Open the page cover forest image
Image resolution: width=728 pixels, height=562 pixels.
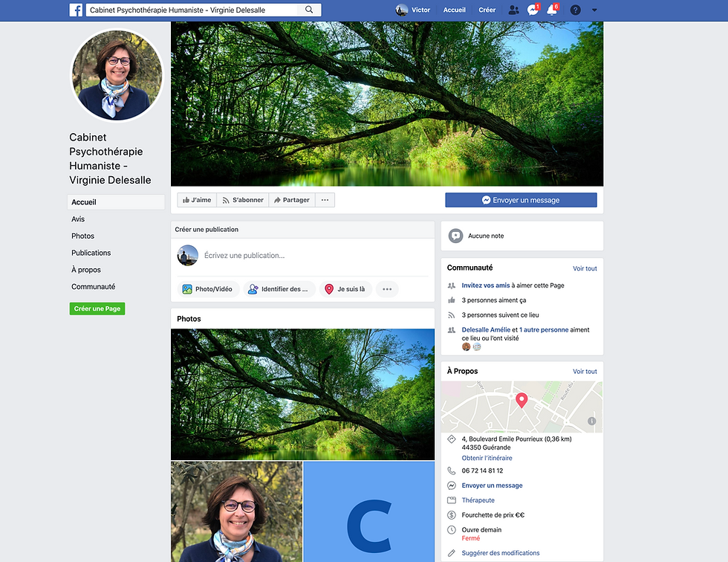387,103
